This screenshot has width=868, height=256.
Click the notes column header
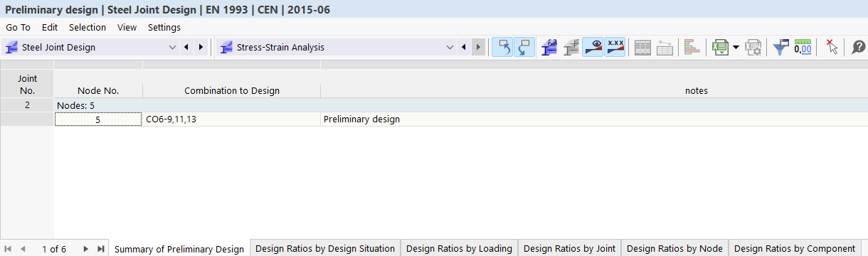coord(594,90)
